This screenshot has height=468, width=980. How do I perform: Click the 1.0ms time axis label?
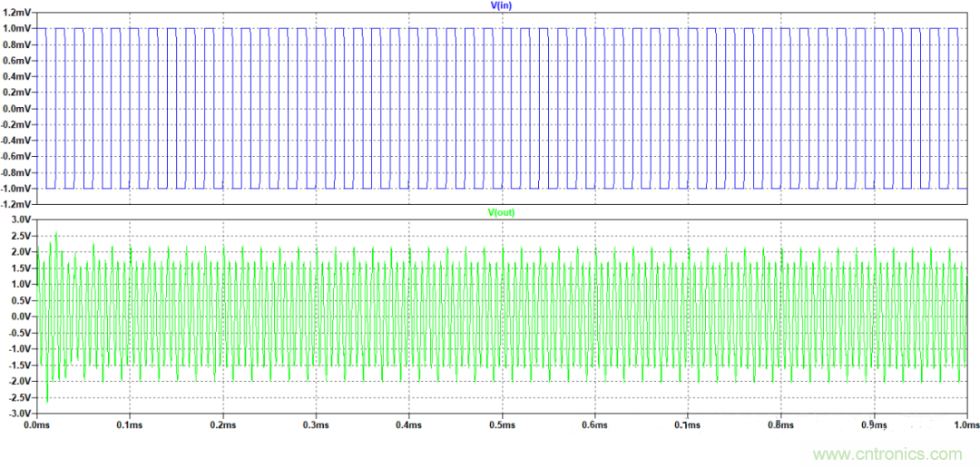coord(964,424)
